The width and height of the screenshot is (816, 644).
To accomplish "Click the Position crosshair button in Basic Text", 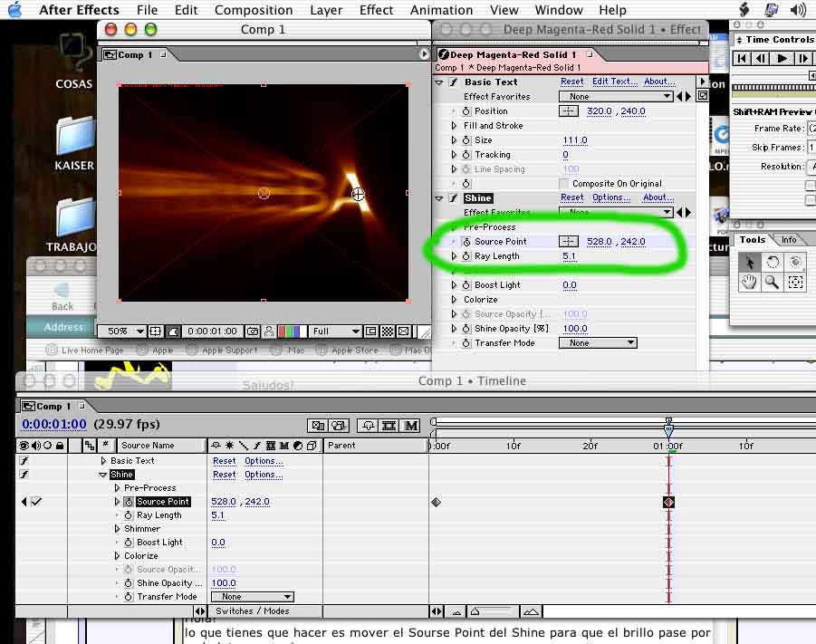I will point(568,111).
